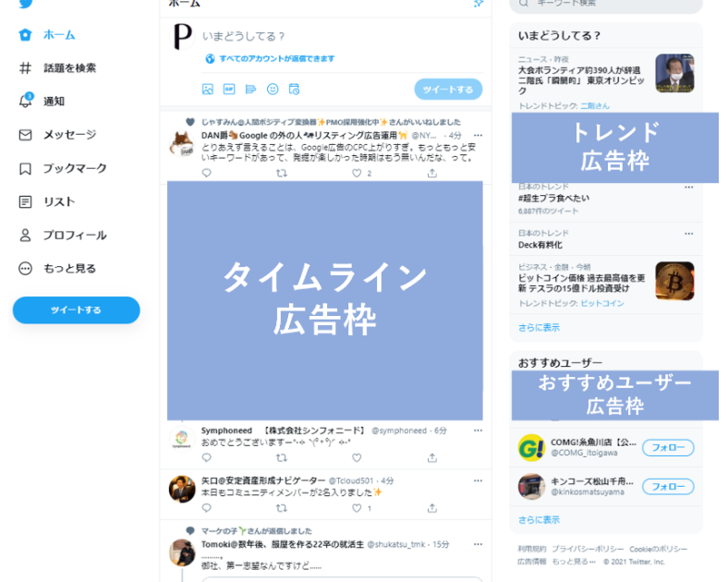This screenshot has width=728, height=582.
Task: Click さらに表示 under the trends list
Action: (x=539, y=328)
